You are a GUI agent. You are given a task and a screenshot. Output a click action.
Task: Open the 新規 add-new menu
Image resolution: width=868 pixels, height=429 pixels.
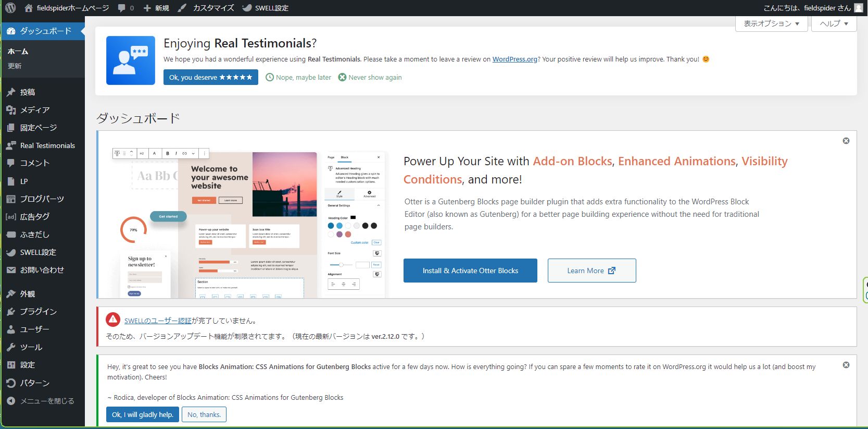pos(156,8)
